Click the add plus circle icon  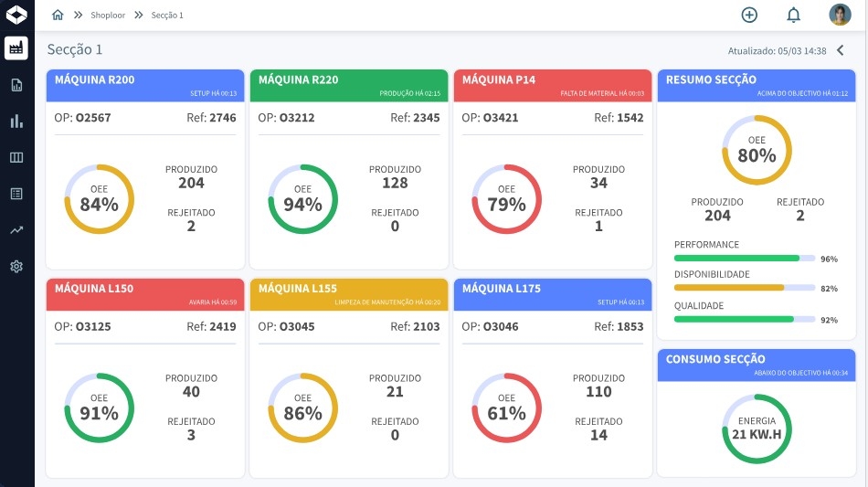(749, 15)
